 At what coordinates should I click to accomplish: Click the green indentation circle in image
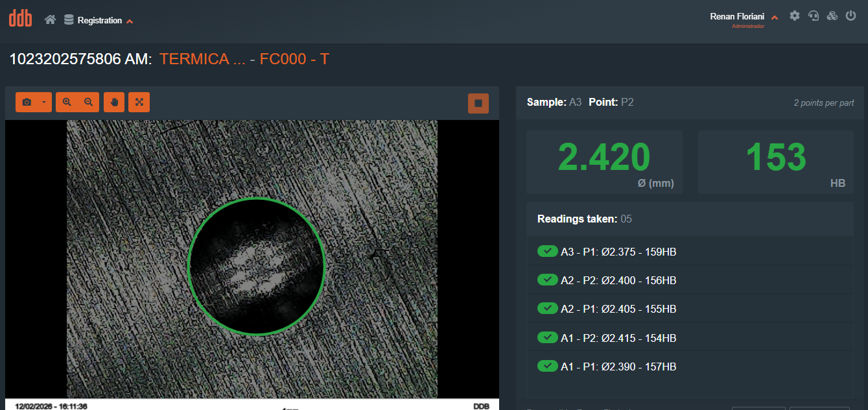[257, 266]
